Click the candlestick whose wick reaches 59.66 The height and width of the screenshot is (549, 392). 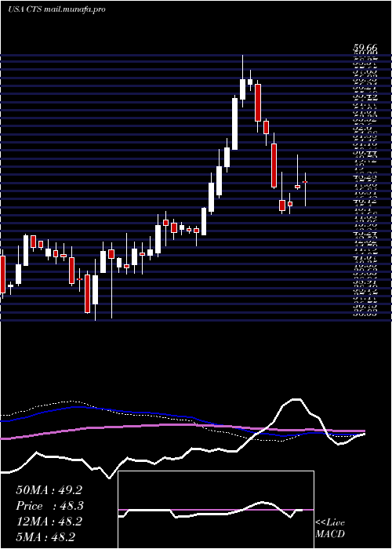tap(242, 89)
